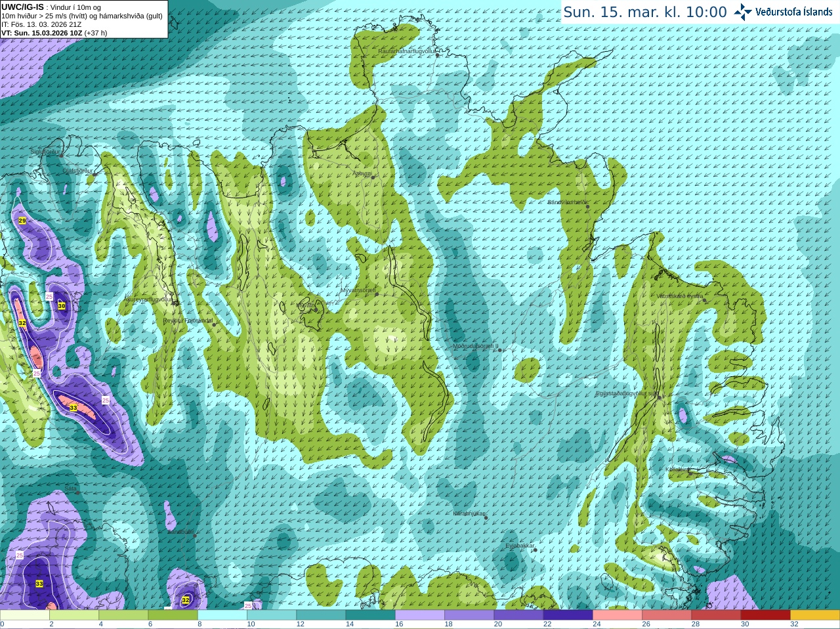The width and height of the screenshot is (840, 629).
Task: Click the medium purple 18–20 legend swatch
Action: [x=469, y=615]
